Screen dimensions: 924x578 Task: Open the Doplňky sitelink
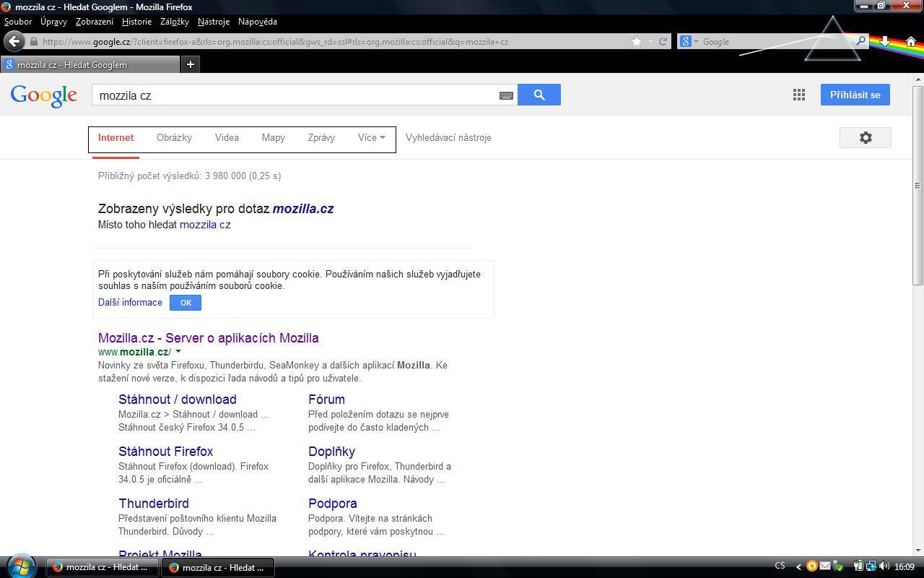point(332,452)
